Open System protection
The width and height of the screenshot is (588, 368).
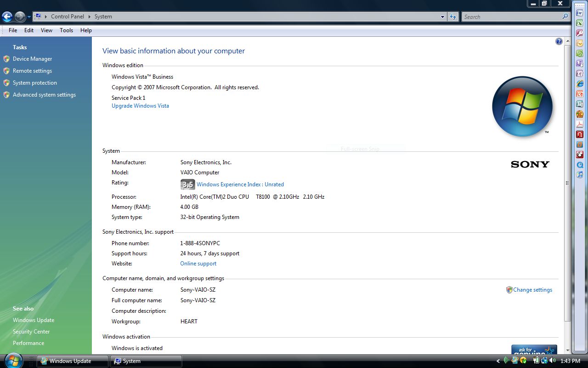click(35, 83)
